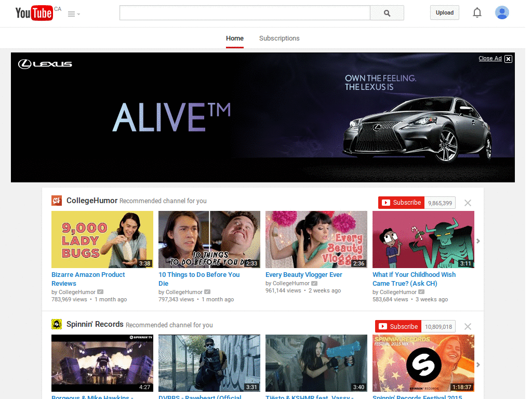
Task: Open the Spinnin' Records channel avatar icon
Action: click(x=57, y=324)
